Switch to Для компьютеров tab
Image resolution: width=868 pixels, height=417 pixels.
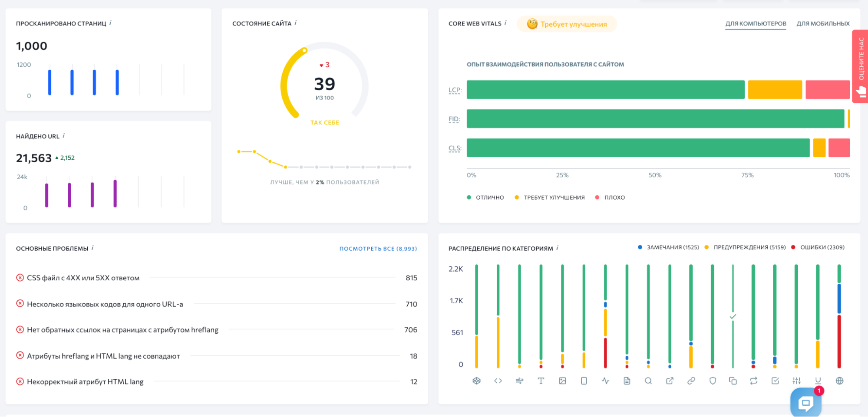pyautogui.click(x=756, y=23)
